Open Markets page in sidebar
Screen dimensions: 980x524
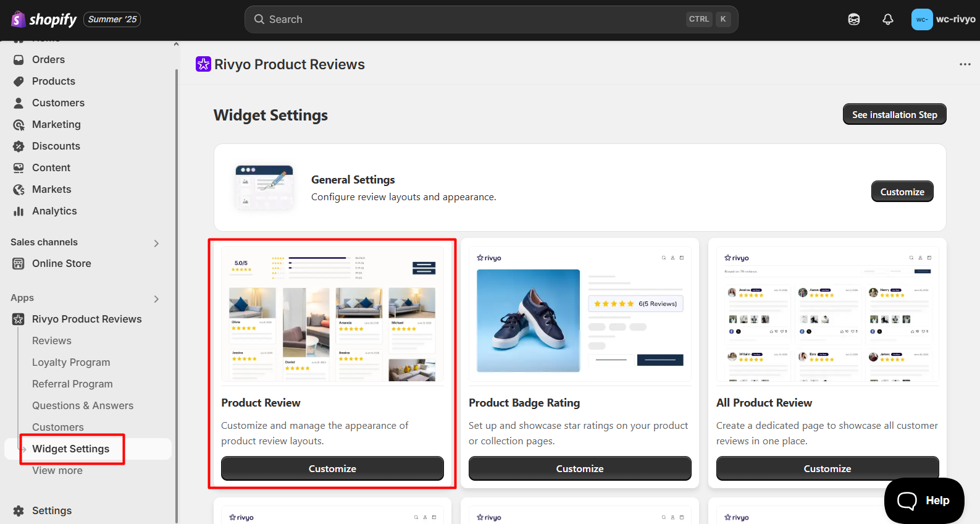pos(51,190)
